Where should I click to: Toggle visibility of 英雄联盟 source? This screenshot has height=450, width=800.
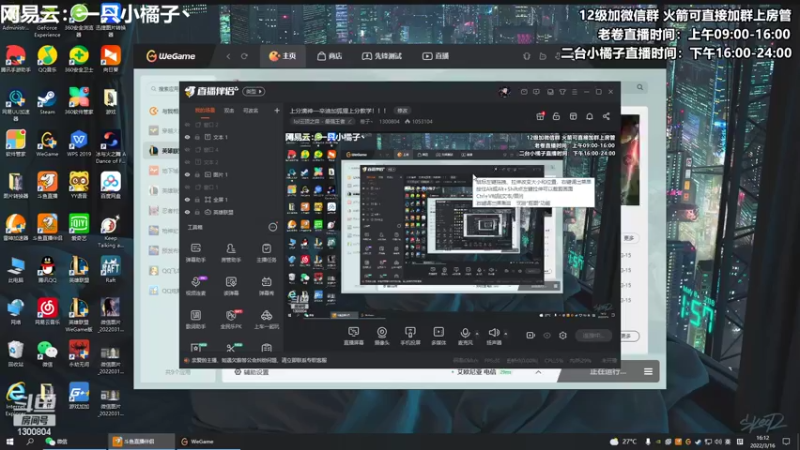[x=187, y=212]
